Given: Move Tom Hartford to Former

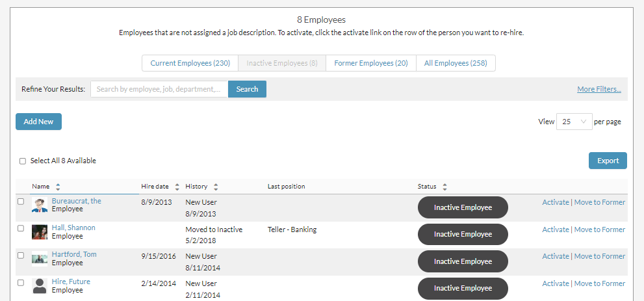Looking at the screenshot, I should coord(600,256).
